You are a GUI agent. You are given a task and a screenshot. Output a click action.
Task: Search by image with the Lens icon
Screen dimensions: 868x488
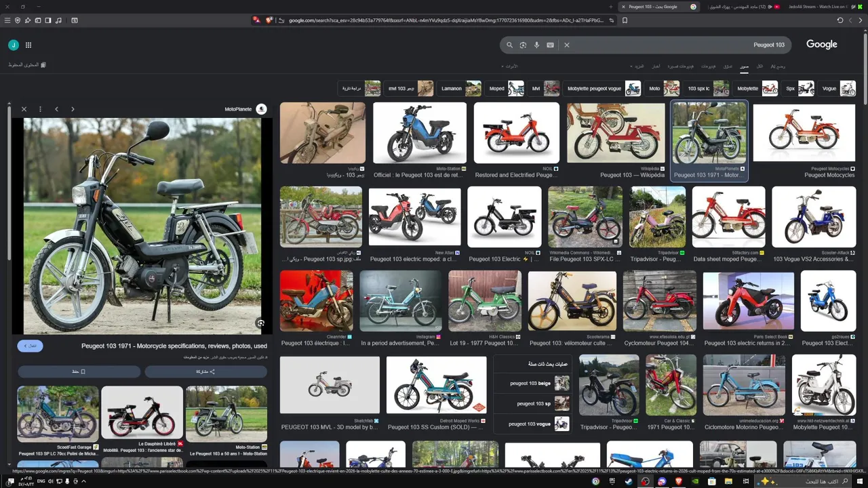pyautogui.click(x=523, y=45)
